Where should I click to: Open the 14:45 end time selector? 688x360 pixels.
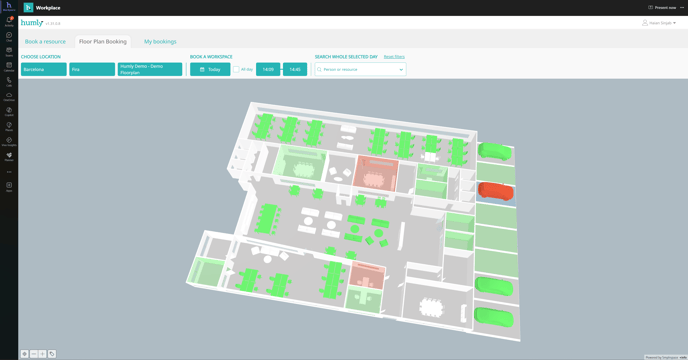point(295,69)
